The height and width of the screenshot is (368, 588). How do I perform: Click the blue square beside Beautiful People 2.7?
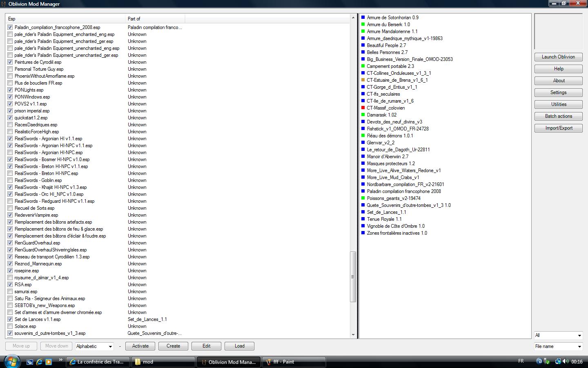[363, 45]
